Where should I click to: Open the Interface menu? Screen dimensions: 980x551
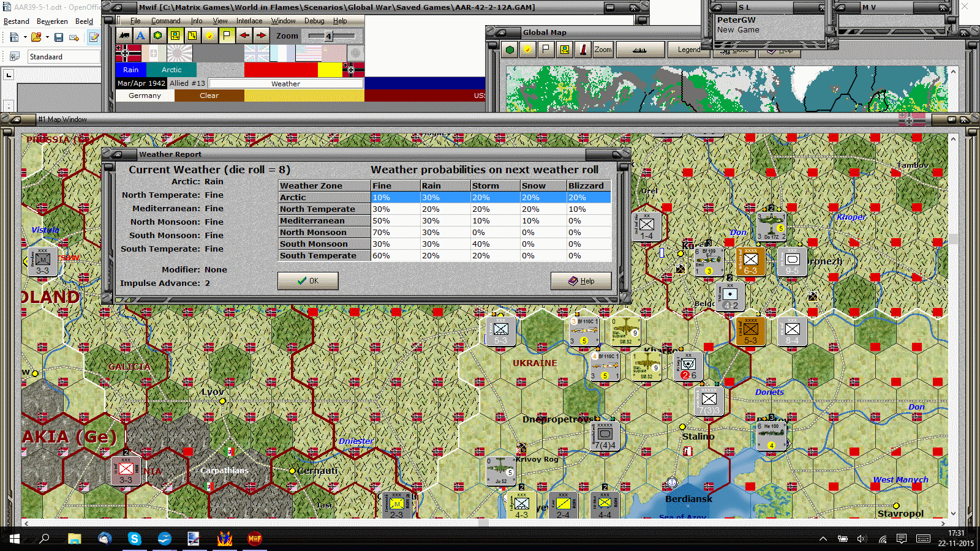coord(249,21)
